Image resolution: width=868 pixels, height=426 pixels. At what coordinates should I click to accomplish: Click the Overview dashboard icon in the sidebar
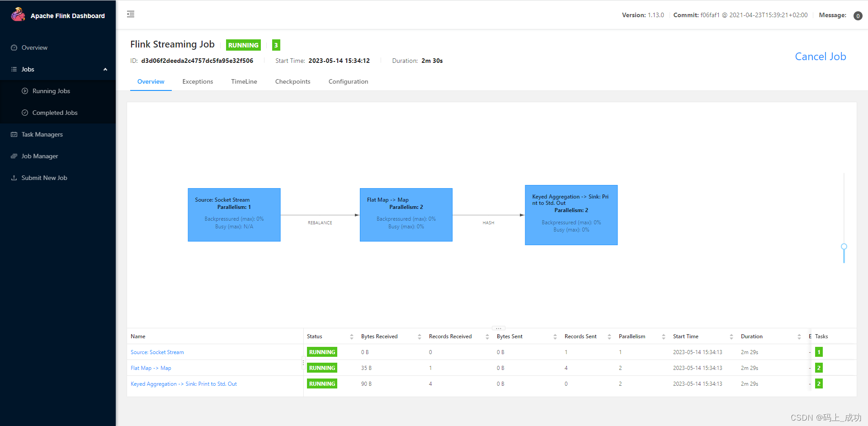[x=14, y=47]
